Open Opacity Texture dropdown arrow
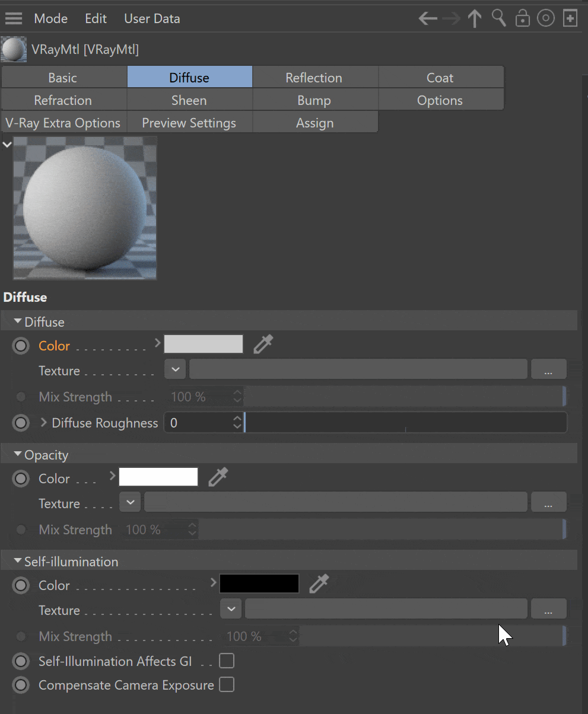 [x=131, y=502]
